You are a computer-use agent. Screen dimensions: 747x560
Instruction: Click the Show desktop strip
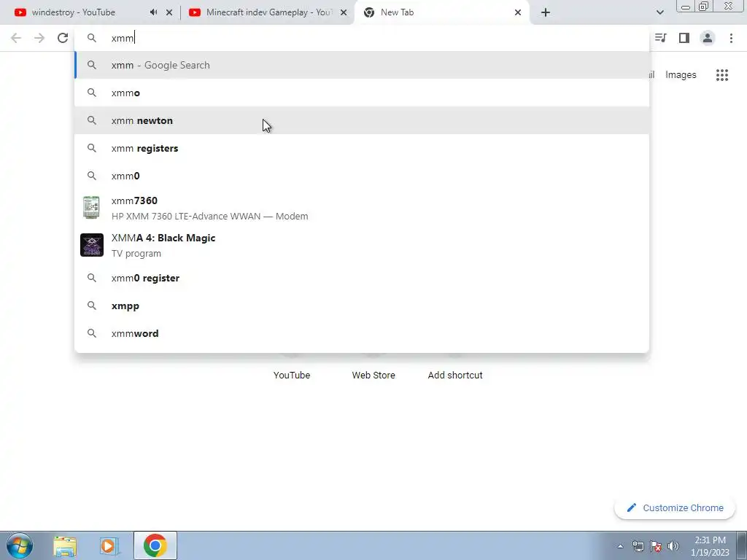(x=742, y=545)
